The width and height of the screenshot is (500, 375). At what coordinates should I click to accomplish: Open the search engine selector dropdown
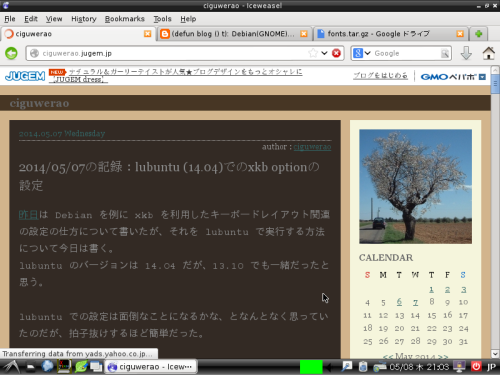[362, 53]
